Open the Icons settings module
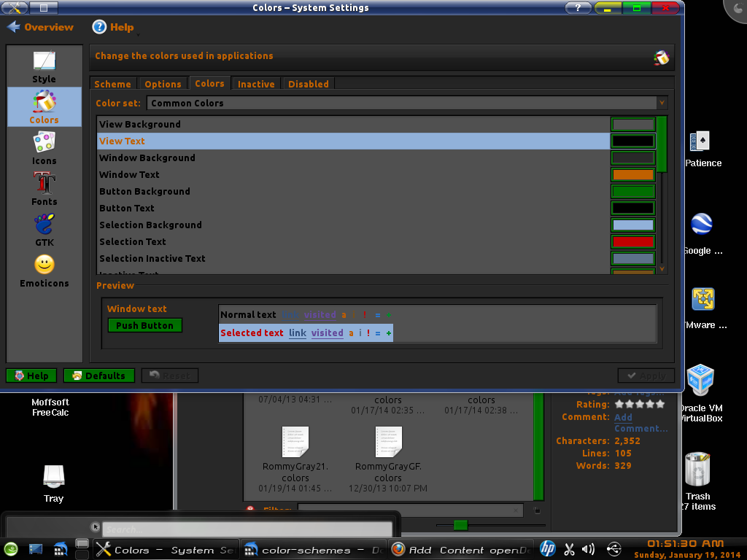 44,148
